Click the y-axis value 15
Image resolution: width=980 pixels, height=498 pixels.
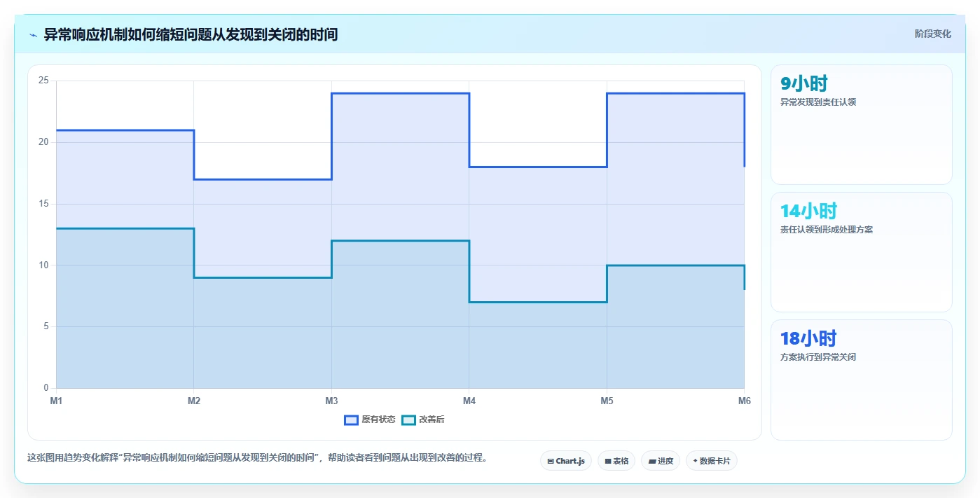pos(43,204)
